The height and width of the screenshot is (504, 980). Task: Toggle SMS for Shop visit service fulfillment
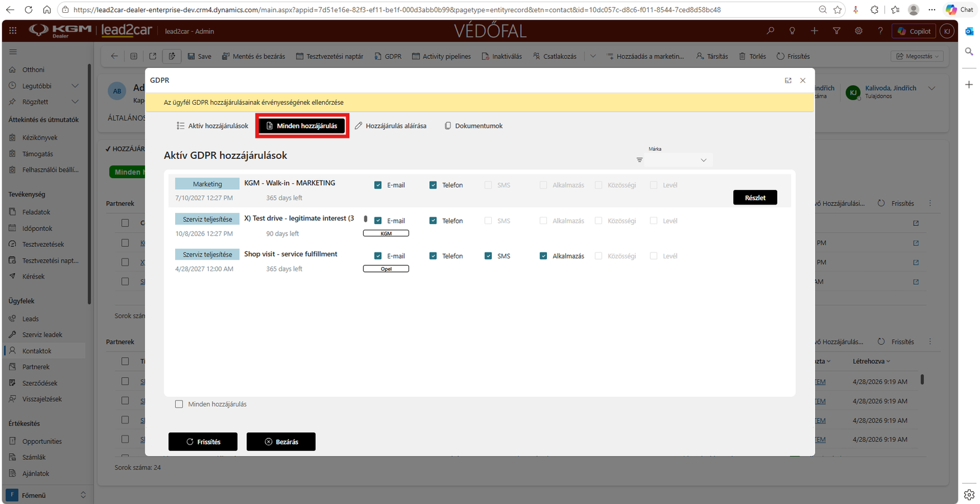point(488,256)
